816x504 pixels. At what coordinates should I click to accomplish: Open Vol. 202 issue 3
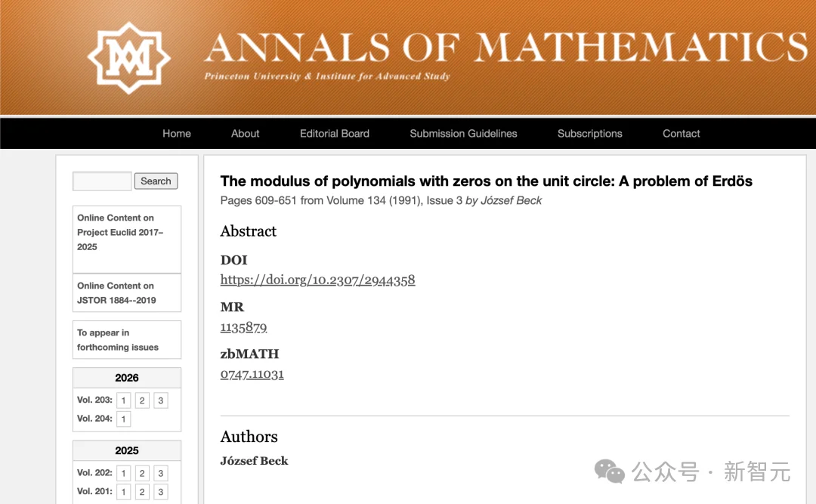pos(161,473)
